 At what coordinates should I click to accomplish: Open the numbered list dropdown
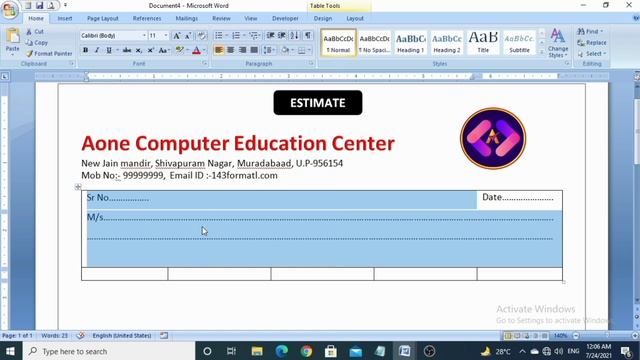pyautogui.click(x=244, y=36)
